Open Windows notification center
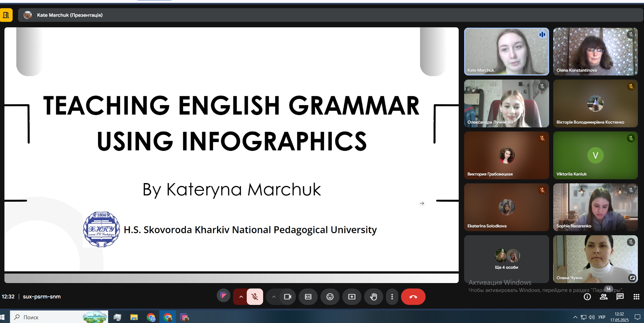The height and width of the screenshot is (323, 644). pos(637,317)
